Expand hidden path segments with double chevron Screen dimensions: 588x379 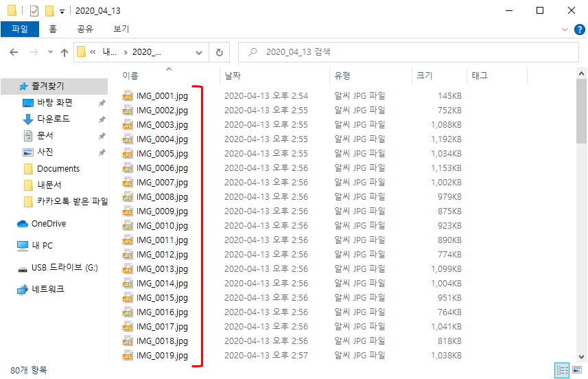click(93, 52)
